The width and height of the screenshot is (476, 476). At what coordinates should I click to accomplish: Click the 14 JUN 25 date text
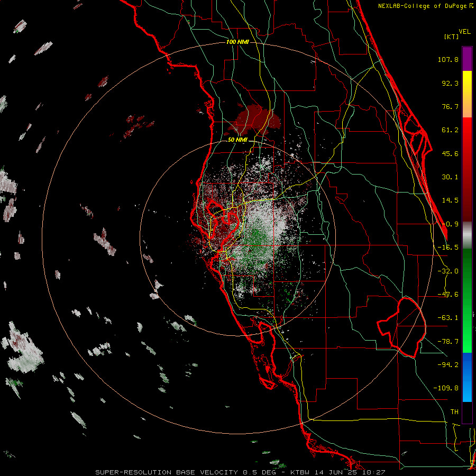[335, 472]
